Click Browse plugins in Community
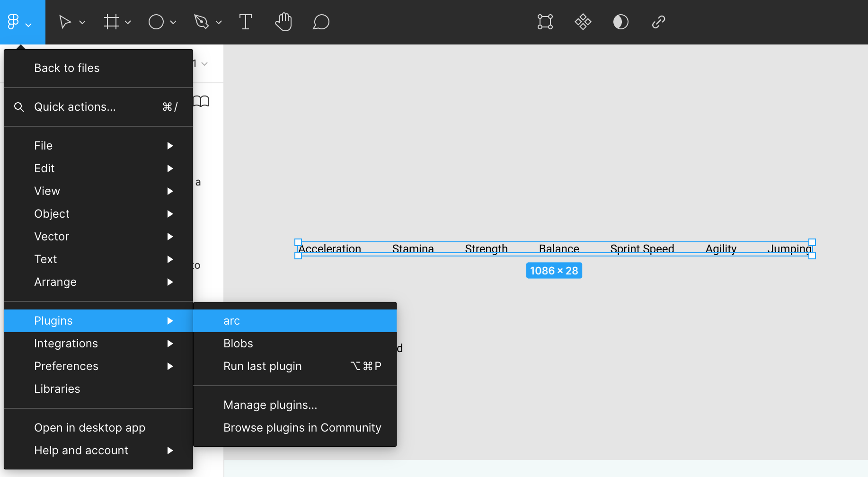868x477 pixels. point(302,428)
